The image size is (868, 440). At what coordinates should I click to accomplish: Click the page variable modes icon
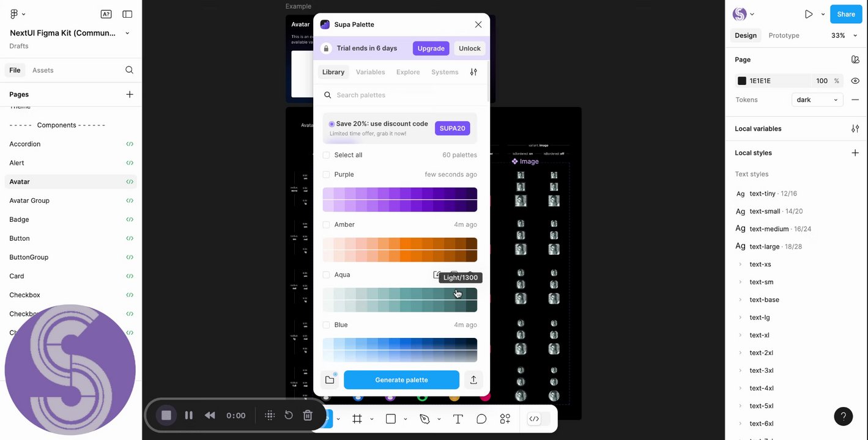pos(855,60)
